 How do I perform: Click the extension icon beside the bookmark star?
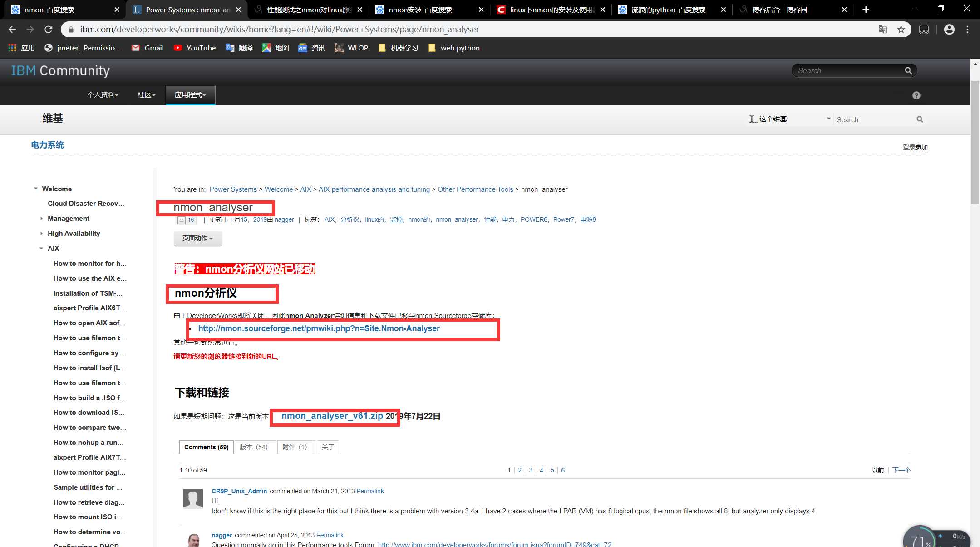pyautogui.click(x=924, y=30)
